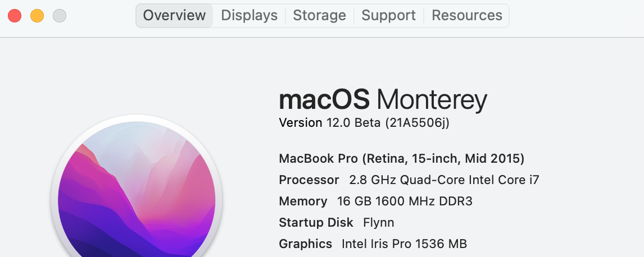
Task: Click the Startup Disk label
Action: pyautogui.click(x=316, y=223)
